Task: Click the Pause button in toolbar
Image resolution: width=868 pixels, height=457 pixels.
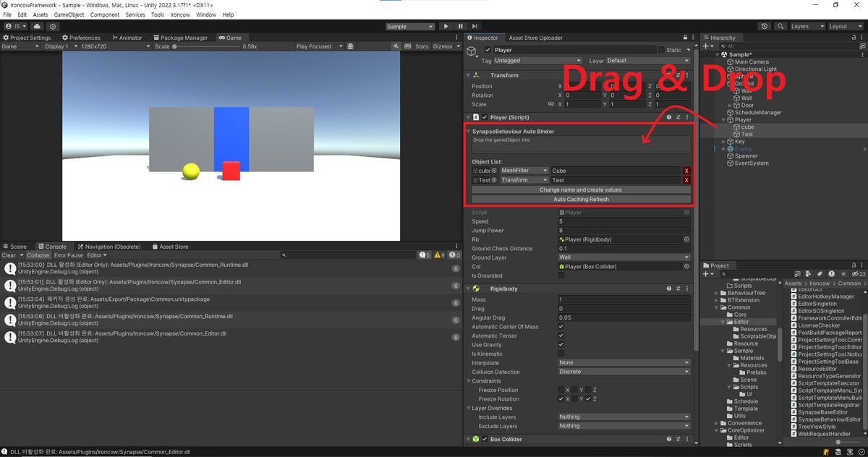Action: point(460,26)
